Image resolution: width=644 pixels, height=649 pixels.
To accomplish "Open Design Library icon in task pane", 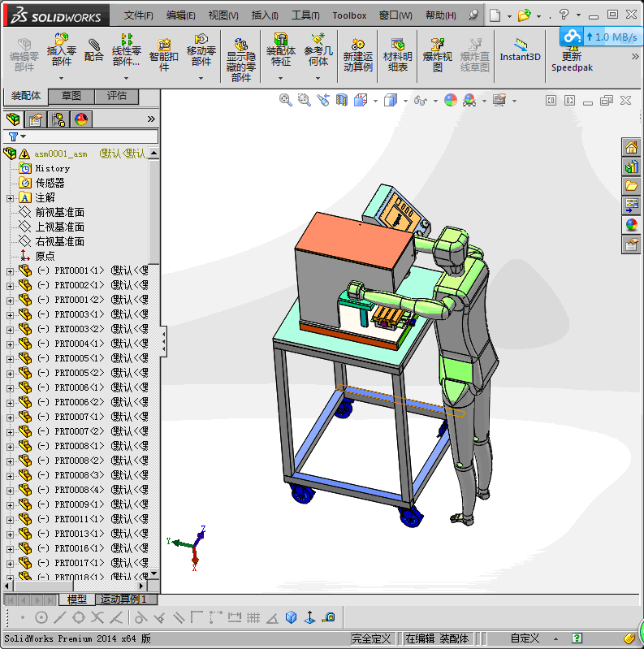I will click(631, 167).
